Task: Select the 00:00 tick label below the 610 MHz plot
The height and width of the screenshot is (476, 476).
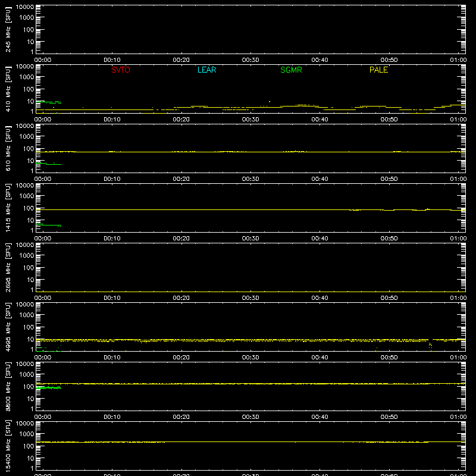Action: 43,179
